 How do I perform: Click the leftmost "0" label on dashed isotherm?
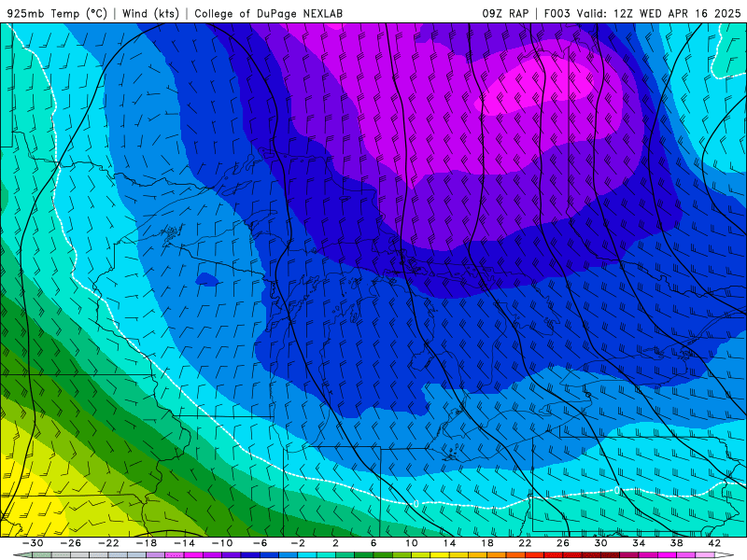(416, 503)
